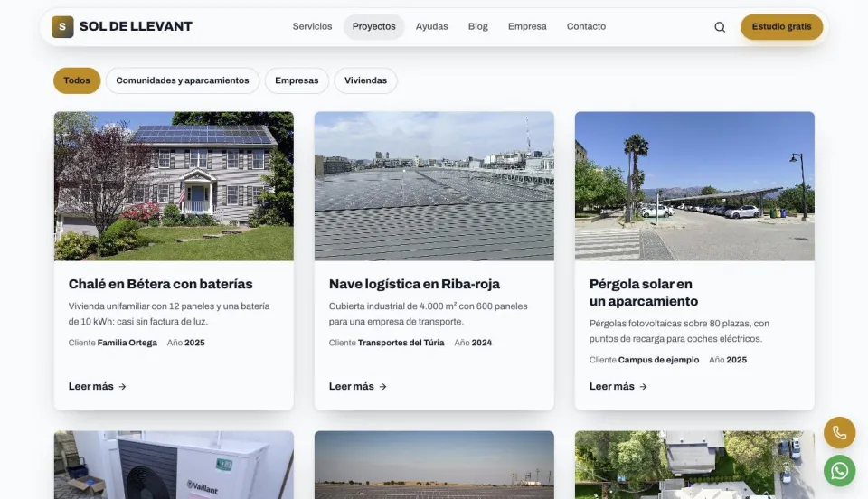Viewport: 868px width, 499px height.
Task: Click the arrow icon on Bétera 'Leer más'
Action: [x=122, y=387]
